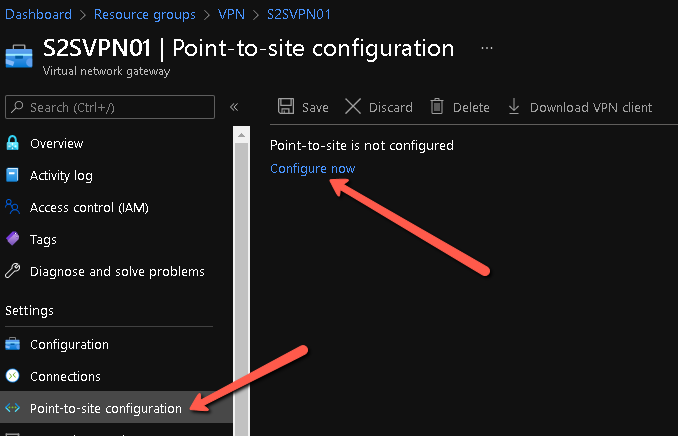Select Point-to-site configuration menu item
The width and height of the screenshot is (678, 436).
click(x=106, y=408)
